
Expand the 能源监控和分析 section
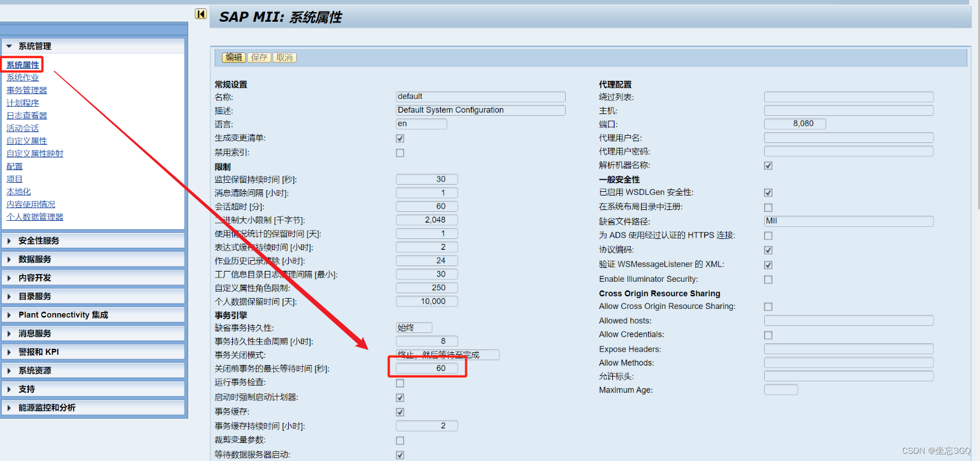pyautogui.click(x=93, y=408)
